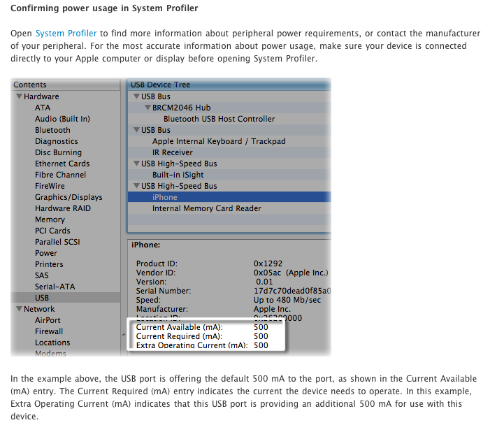Collapse USB High-Speed Bus above iPhone
Screen dimensions: 504x425
coord(136,186)
